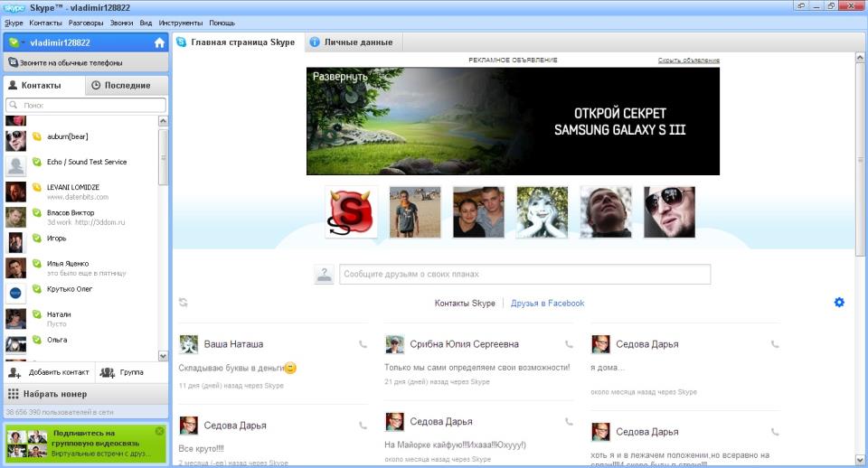Open the Инструменты menu
Screen dimensions: 868x468
coord(181,23)
